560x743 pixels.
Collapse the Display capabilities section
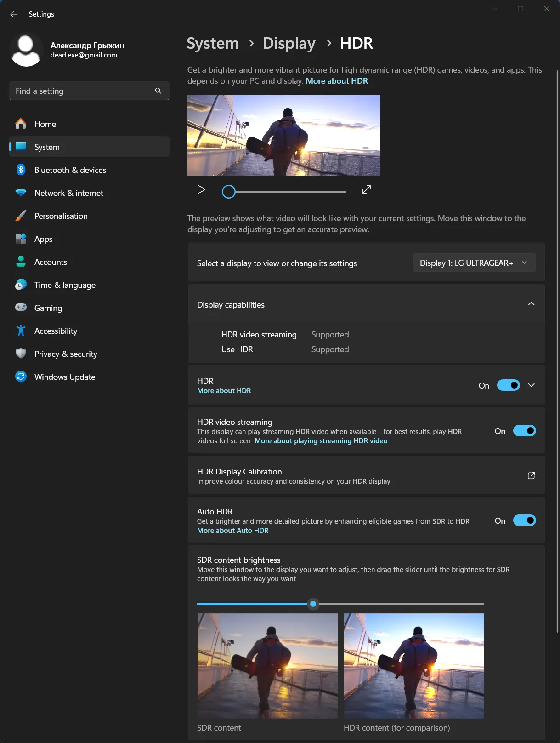tap(531, 304)
